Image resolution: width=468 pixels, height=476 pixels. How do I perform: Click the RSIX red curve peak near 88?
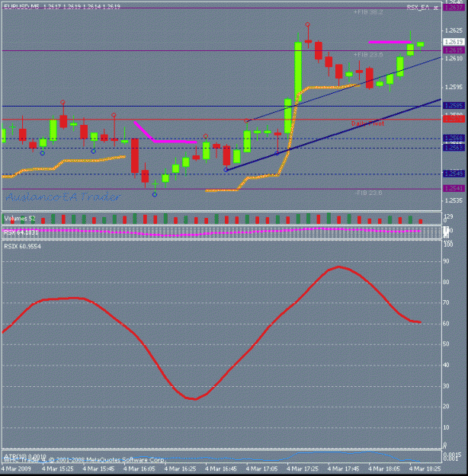(339, 267)
